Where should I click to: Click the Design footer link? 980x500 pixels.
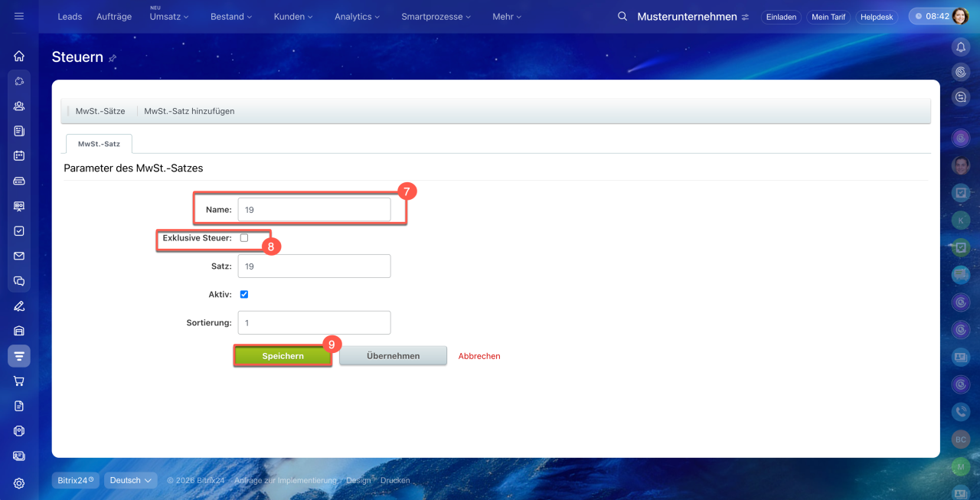358,480
